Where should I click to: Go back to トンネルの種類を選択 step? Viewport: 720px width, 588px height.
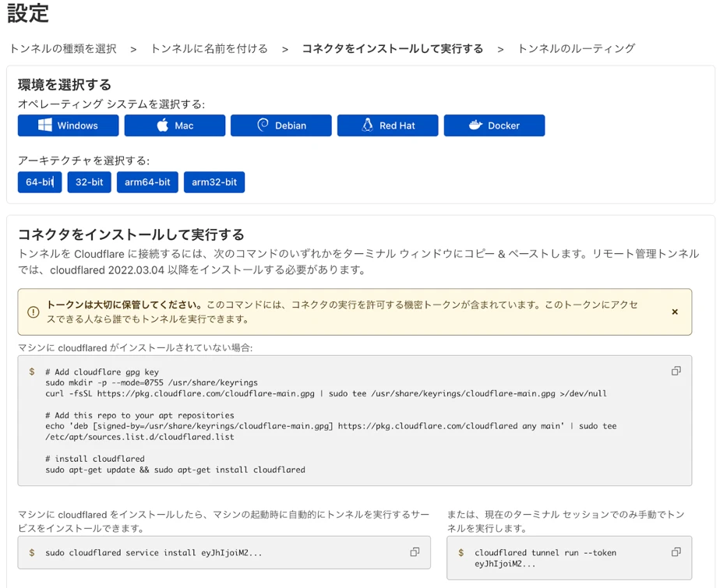(x=63, y=48)
